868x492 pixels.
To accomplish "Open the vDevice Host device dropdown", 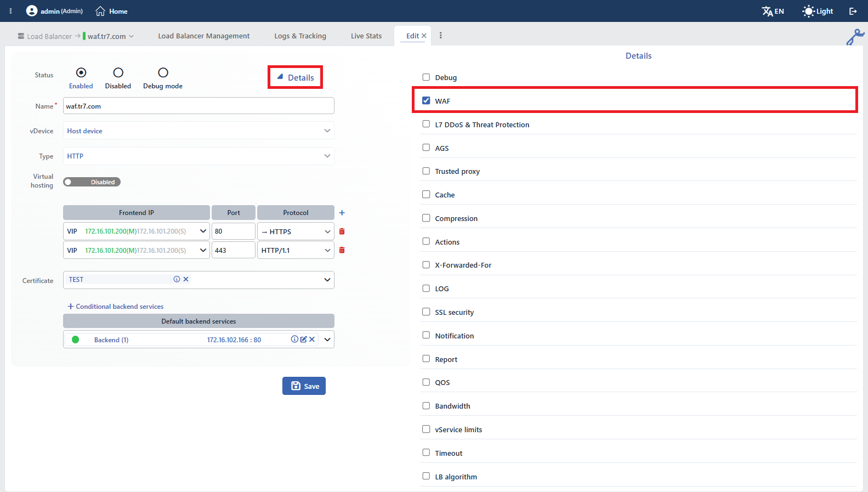I will tap(198, 131).
